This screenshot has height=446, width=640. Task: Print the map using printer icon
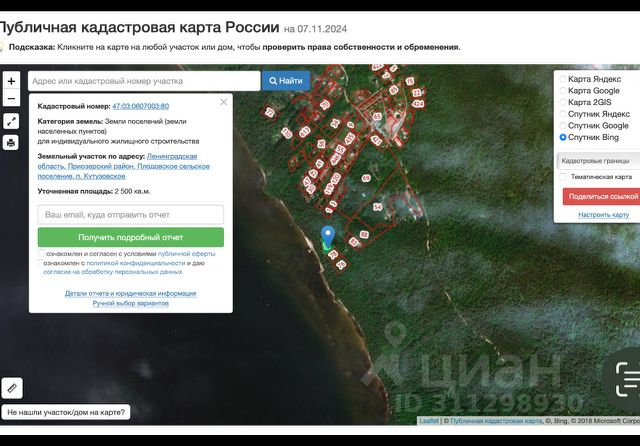(11, 143)
